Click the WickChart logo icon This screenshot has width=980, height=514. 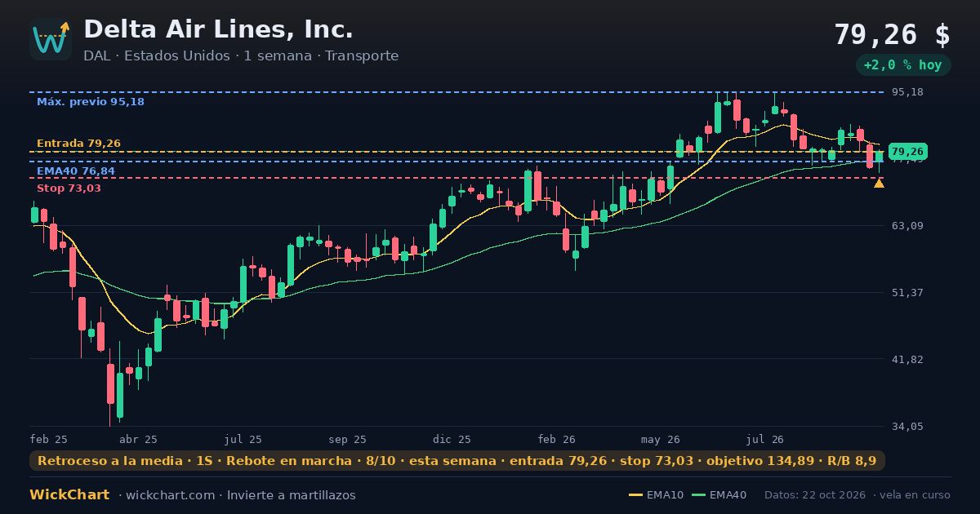(51, 39)
